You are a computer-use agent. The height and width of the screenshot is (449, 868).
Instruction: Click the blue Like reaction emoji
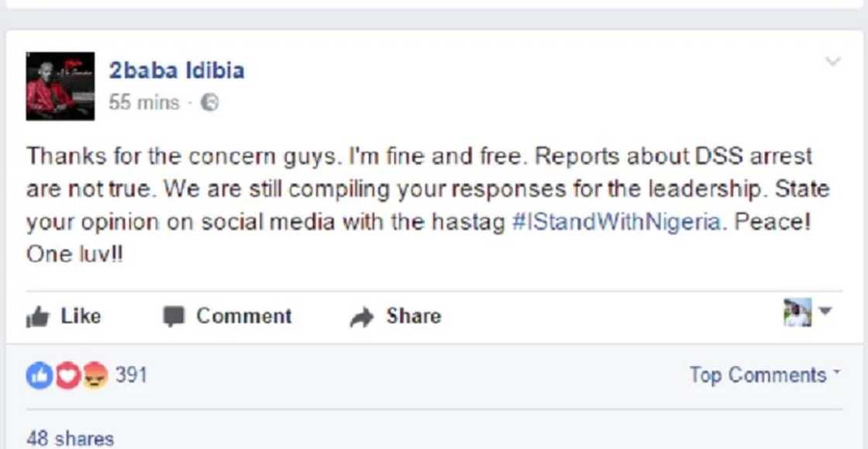39,375
